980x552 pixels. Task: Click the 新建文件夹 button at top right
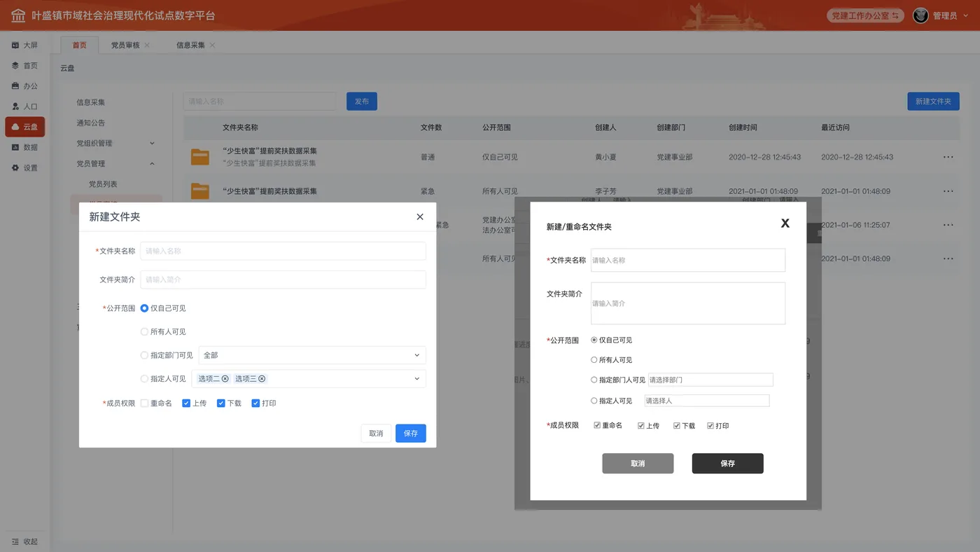tap(933, 102)
